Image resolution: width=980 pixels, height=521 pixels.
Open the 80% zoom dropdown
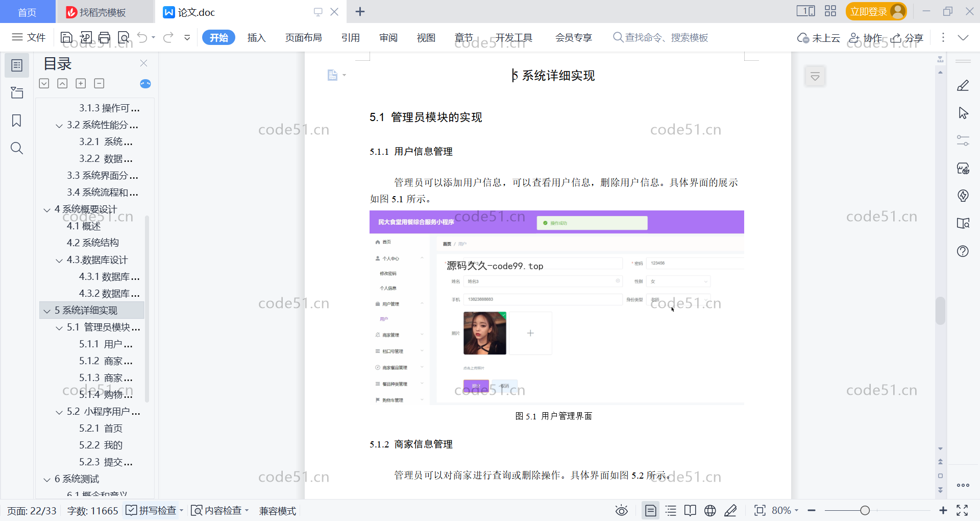click(x=785, y=510)
